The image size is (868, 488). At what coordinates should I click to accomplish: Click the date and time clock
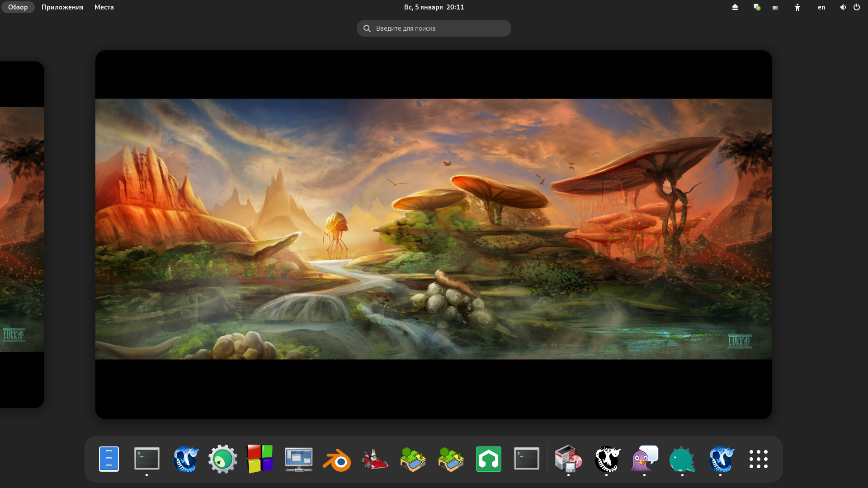[434, 7]
